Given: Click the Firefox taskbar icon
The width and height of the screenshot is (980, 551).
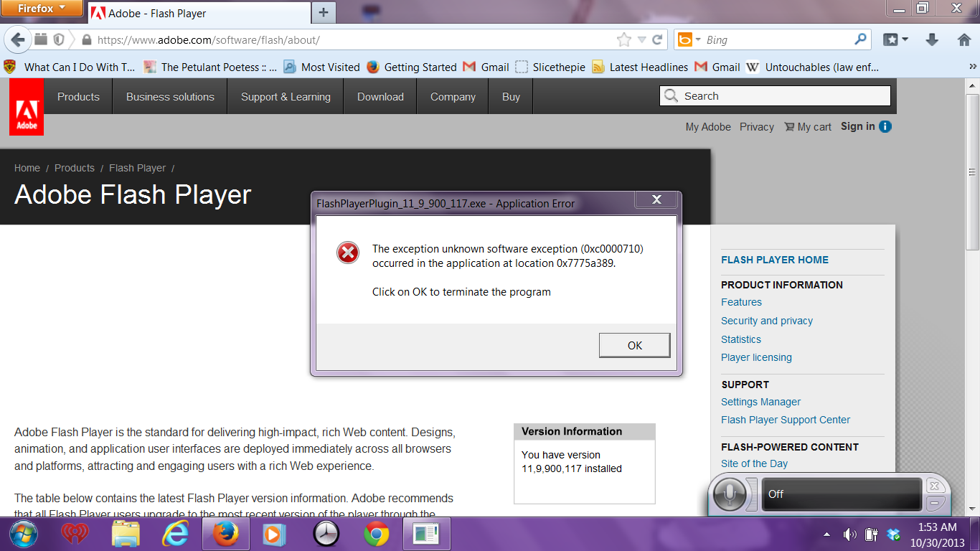Looking at the screenshot, I should 226,534.
